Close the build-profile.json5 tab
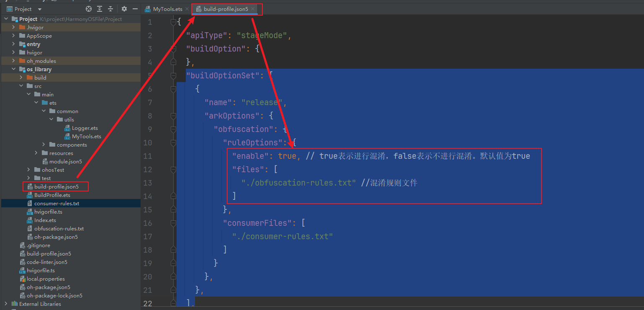The width and height of the screenshot is (644, 310). point(253,9)
